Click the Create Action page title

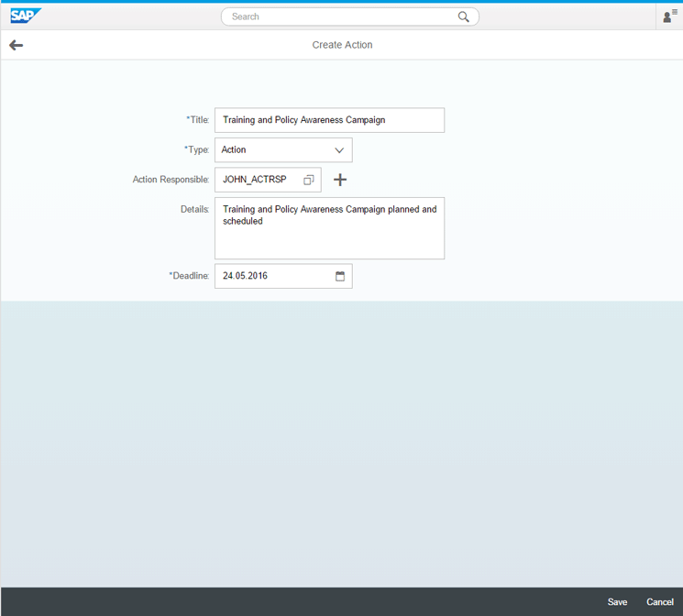pos(342,45)
